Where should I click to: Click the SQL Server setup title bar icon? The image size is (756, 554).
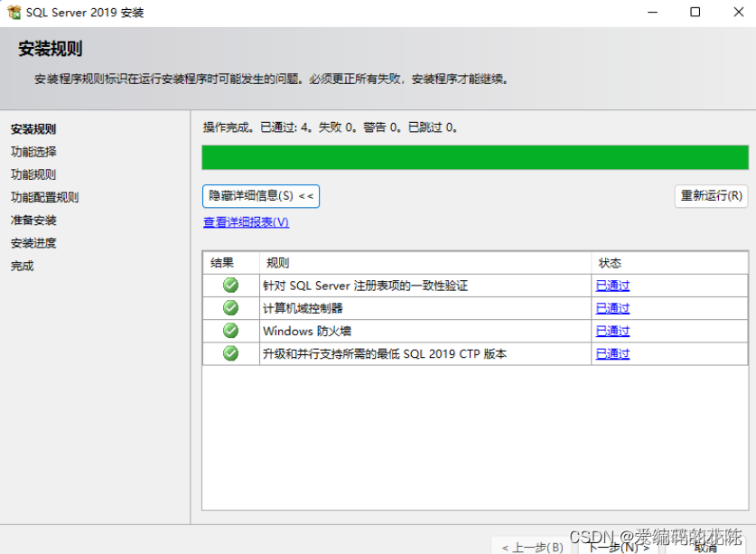coord(14,12)
